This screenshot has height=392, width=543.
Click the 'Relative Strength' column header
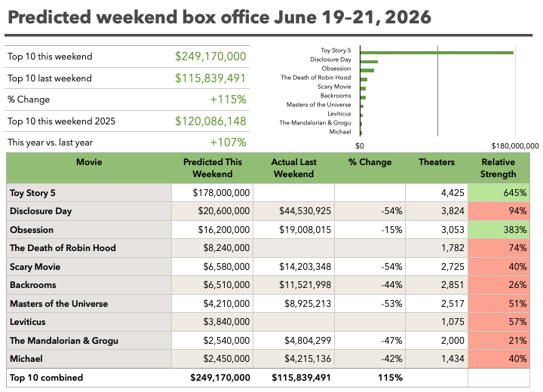click(499, 168)
